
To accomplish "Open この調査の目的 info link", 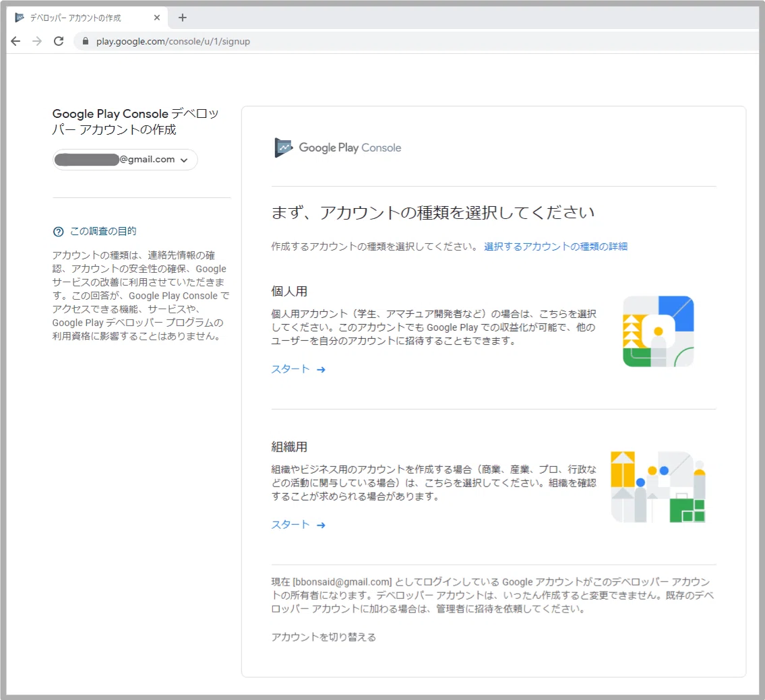I will tap(103, 231).
